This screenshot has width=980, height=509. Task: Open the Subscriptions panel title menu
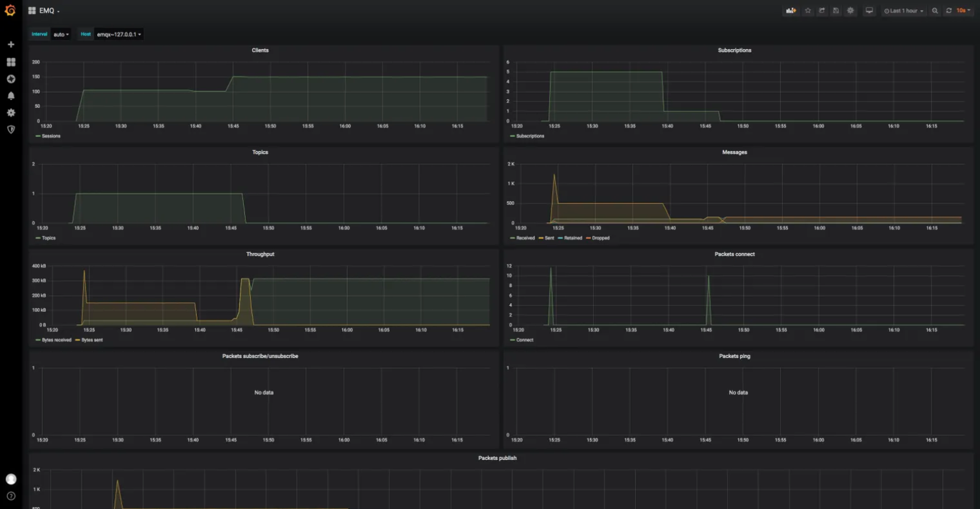pyautogui.click(x=734, y=50)
